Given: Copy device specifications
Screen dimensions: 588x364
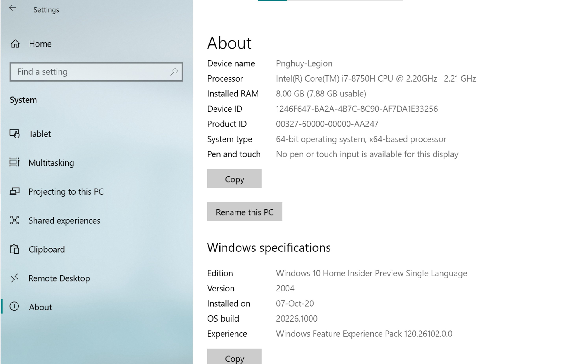Looking at the screenshot, I should tap(234, 179).
